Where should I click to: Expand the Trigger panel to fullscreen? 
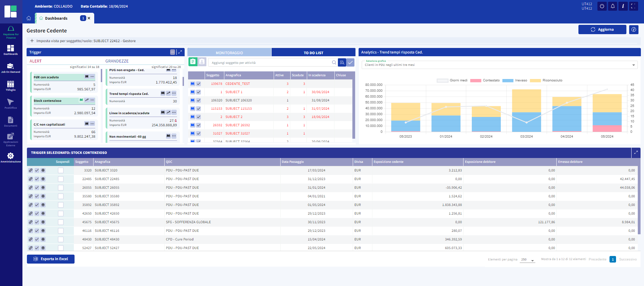pyautogui.click(x=180, y=52)
